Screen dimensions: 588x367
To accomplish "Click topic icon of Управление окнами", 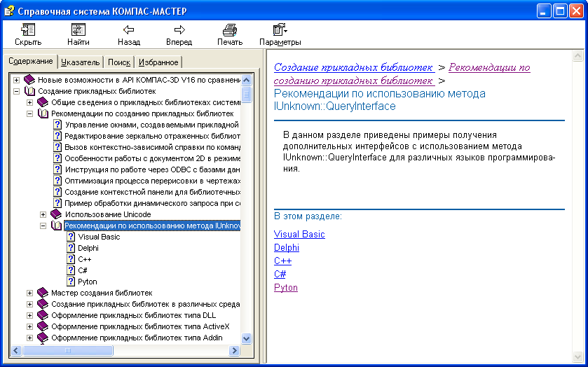I will [x=57, y=125].
